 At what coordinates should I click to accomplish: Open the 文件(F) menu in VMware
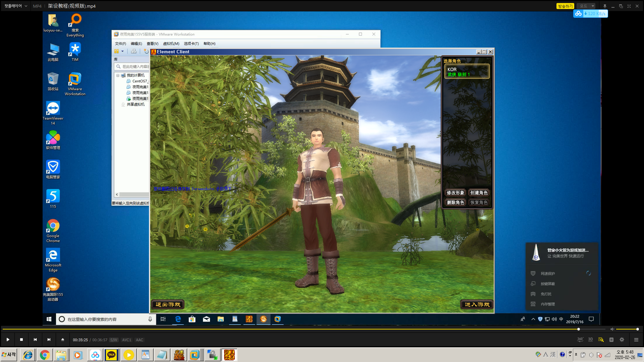(120, 44)
